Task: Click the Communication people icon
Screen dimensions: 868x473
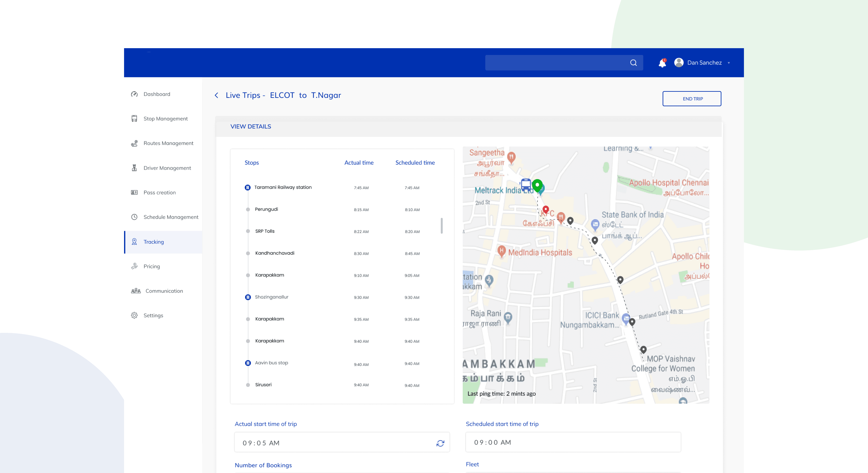Action: (x=136, y=291)
